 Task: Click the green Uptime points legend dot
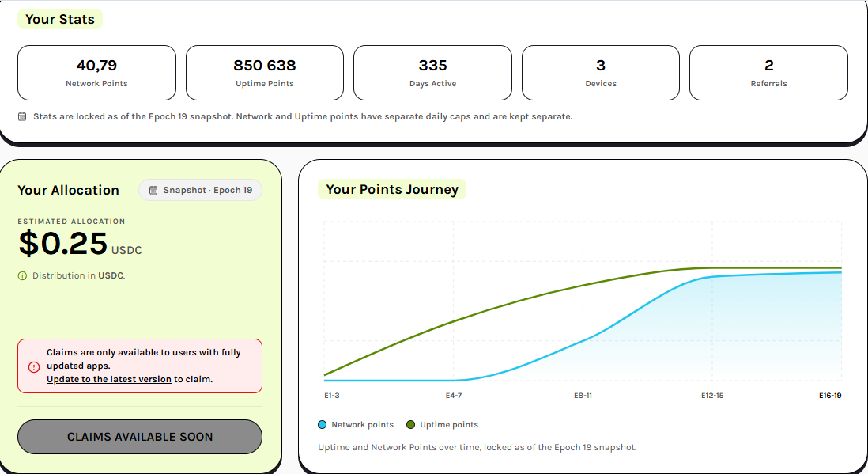click(x=411, y=425)
